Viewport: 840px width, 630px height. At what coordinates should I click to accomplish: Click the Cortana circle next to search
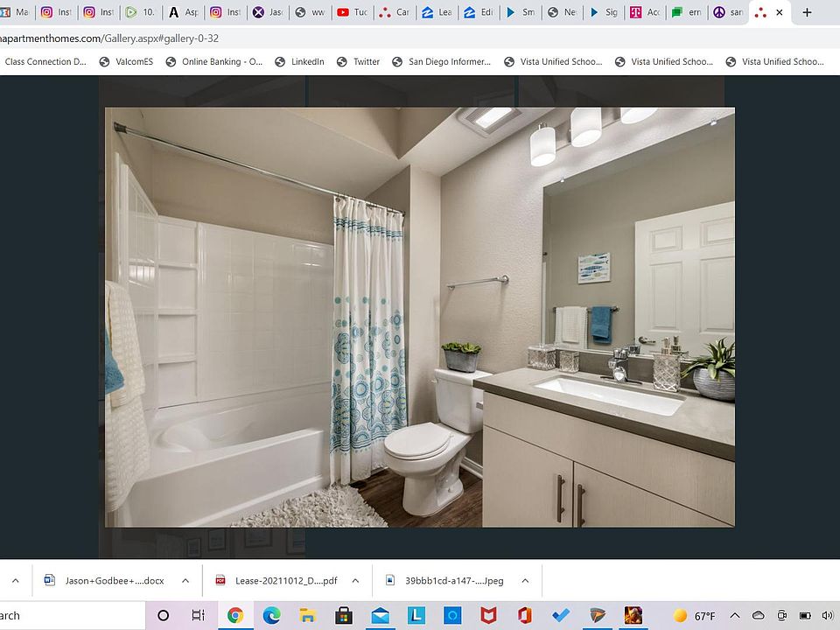point(164,615)
